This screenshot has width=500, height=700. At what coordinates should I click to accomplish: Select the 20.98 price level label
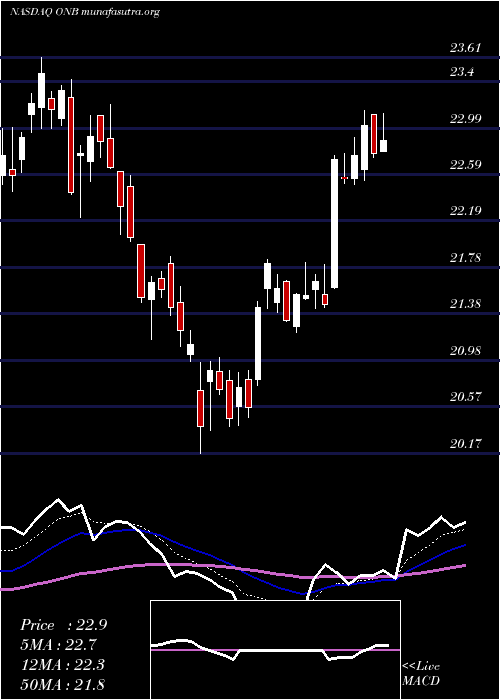coord(466,350)
